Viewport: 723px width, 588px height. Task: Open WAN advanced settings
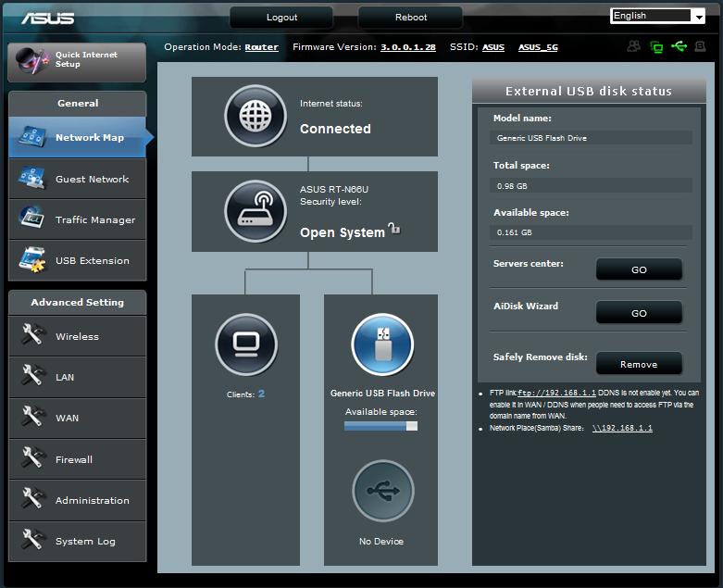[x=78, y=419]
